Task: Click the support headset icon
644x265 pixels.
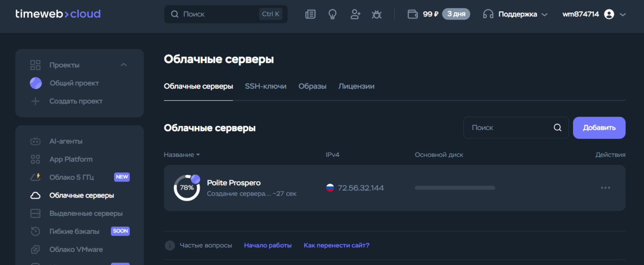Action: [488, 14]
